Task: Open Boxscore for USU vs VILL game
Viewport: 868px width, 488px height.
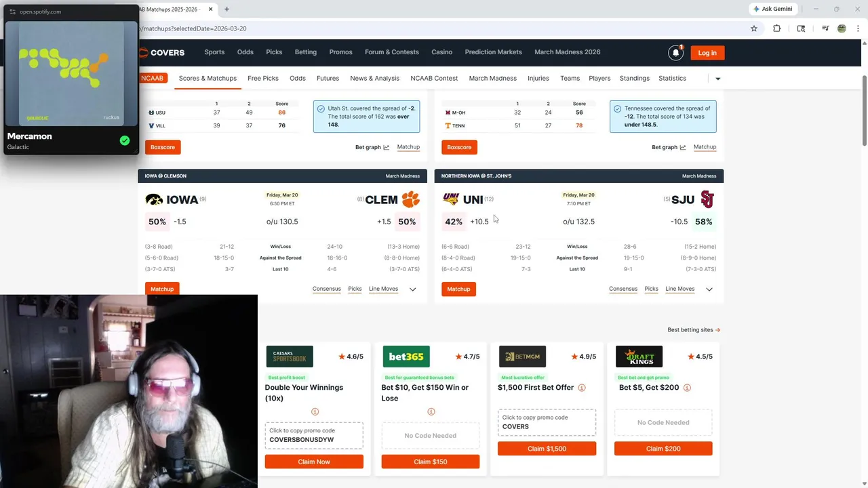Action: point(162,147)
